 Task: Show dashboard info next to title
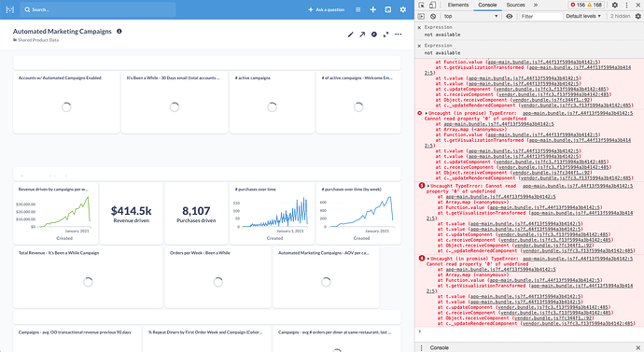point(119,31)
